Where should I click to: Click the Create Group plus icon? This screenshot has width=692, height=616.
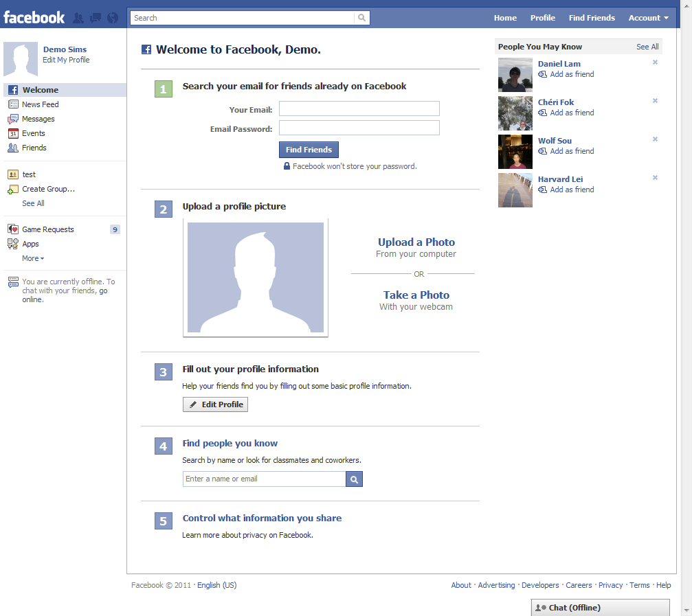coord(13,190)
